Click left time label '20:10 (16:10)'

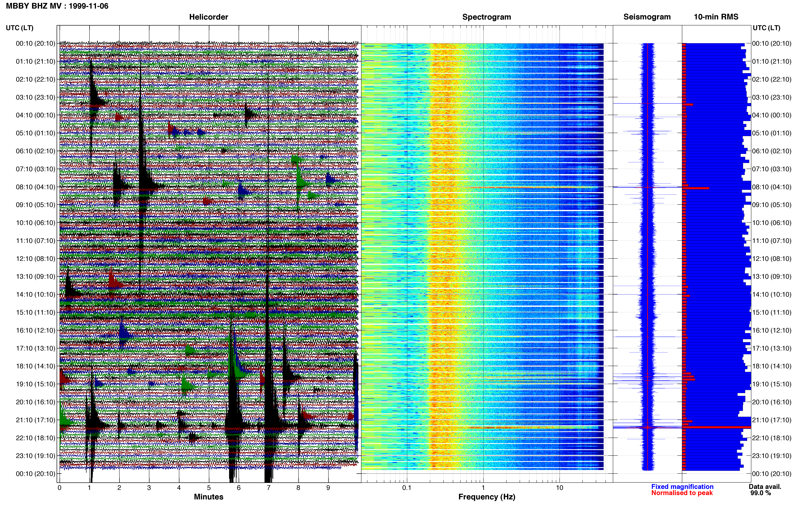pos(36,402)
